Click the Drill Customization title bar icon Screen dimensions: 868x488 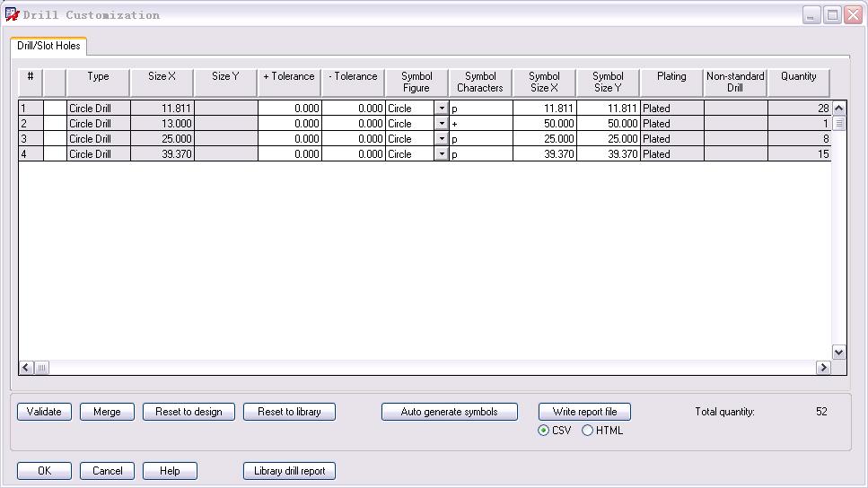click(12, 14)
